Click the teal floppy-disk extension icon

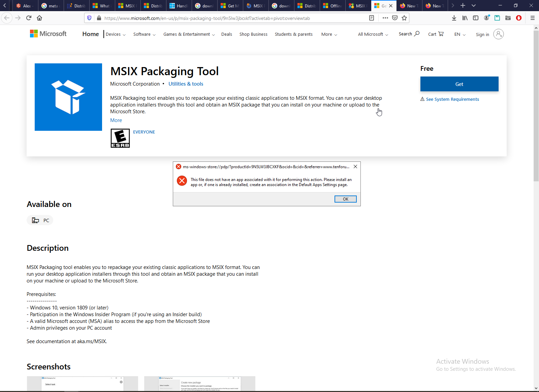(497, 18)
